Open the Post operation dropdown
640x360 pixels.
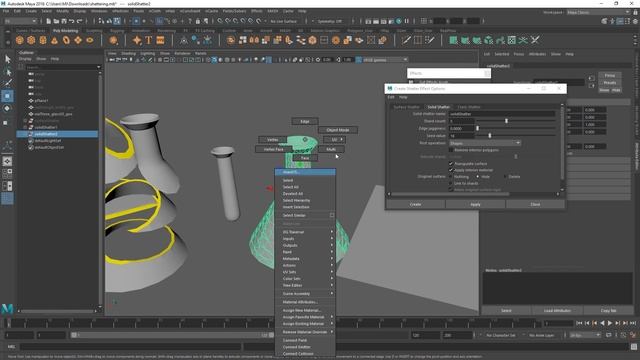tap(484, 143)
